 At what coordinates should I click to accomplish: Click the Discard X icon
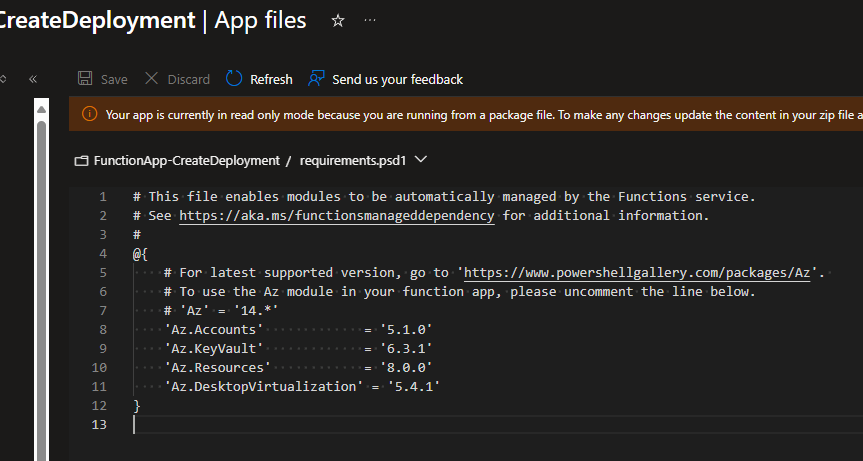[151, 79]
